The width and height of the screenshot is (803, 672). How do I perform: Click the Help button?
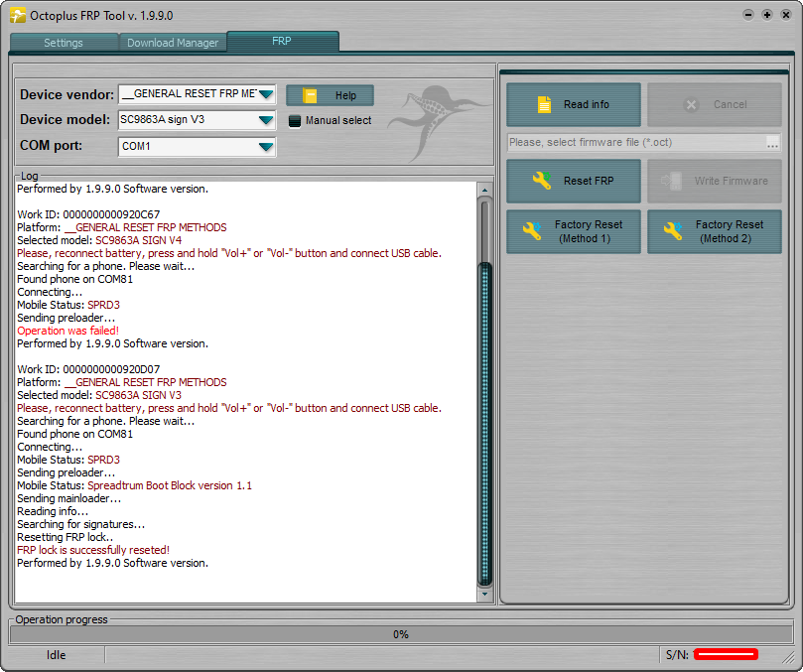click(330, 95)
